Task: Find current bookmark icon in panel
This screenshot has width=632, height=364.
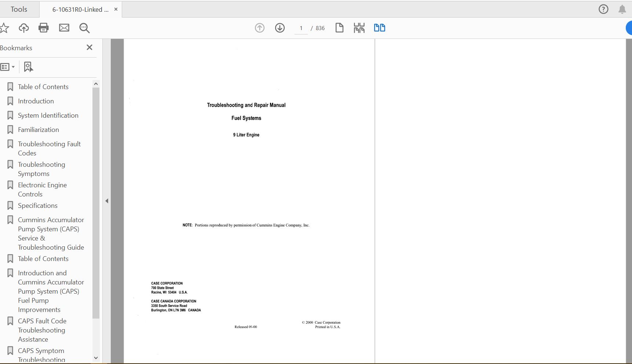Action: pos(28,67)
